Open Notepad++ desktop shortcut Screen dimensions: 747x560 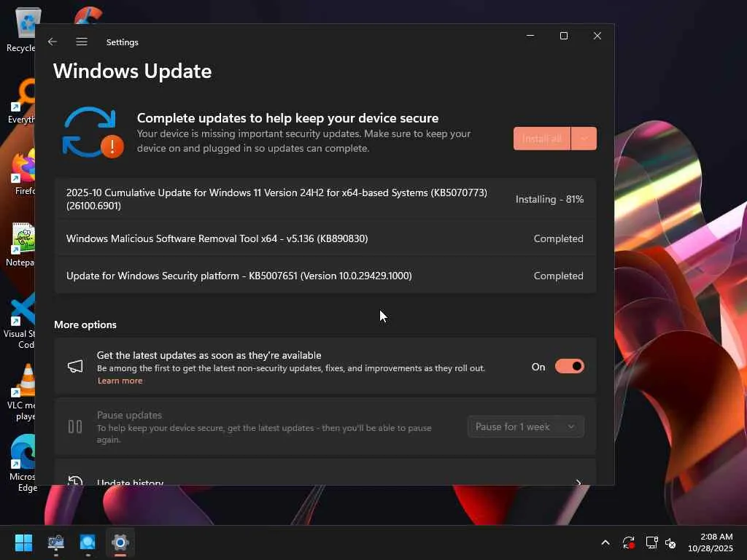point(21,244)
